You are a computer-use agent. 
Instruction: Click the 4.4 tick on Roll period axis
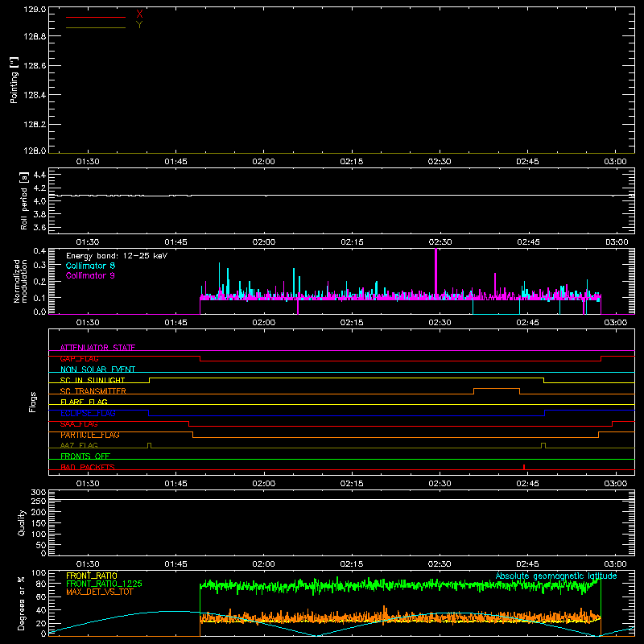pos(39,175)
